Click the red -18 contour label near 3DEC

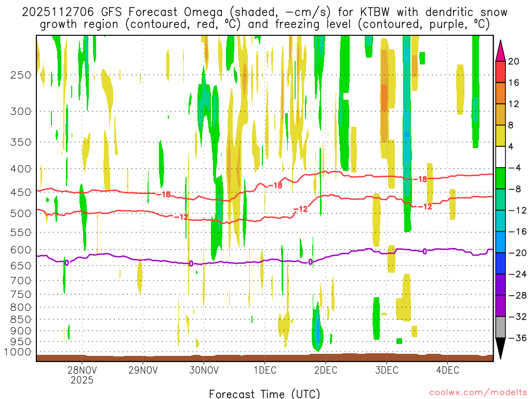click(420, 179)
